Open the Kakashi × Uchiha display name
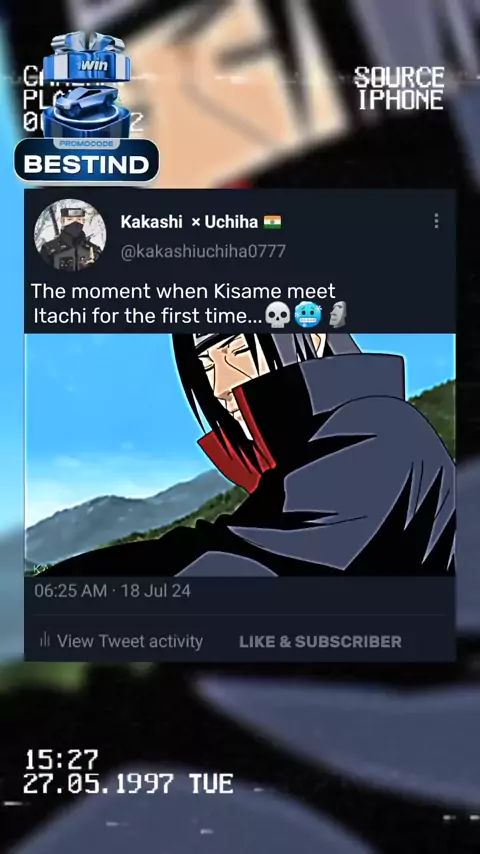This screenshot has height=854, width=480. (189, 222)
